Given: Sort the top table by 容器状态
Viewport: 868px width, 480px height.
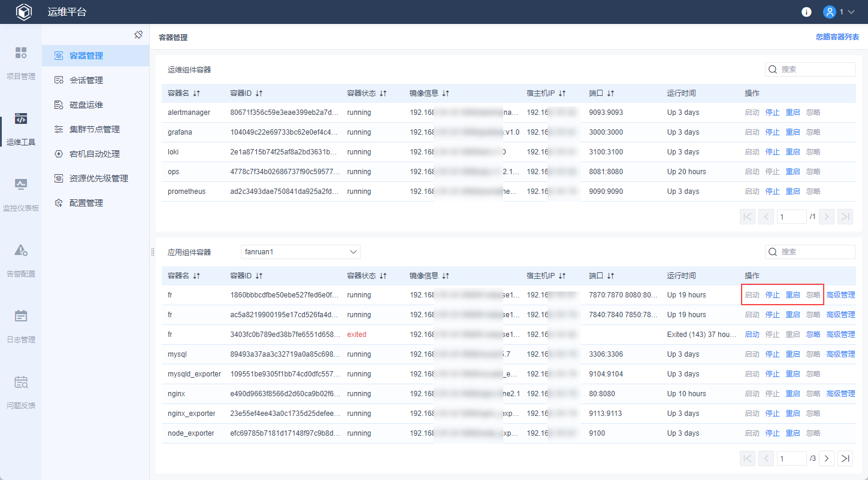Looking at the screenshot, I should (x=383, y=93).
